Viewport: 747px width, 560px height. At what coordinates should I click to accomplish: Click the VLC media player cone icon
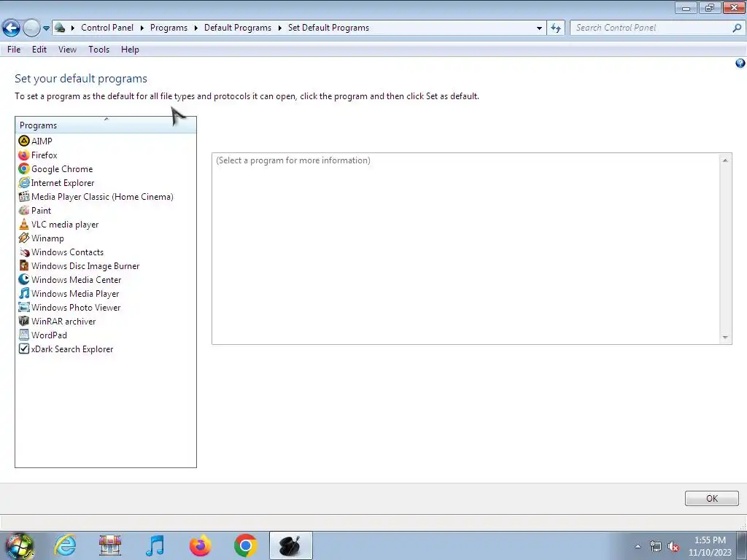pos(24,224)
